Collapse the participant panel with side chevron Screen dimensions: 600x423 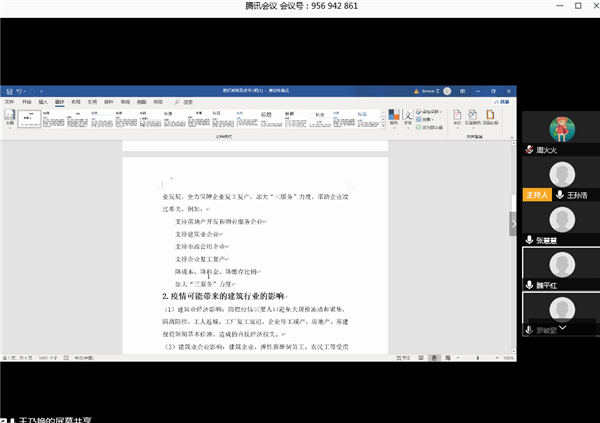click(513, 224)
